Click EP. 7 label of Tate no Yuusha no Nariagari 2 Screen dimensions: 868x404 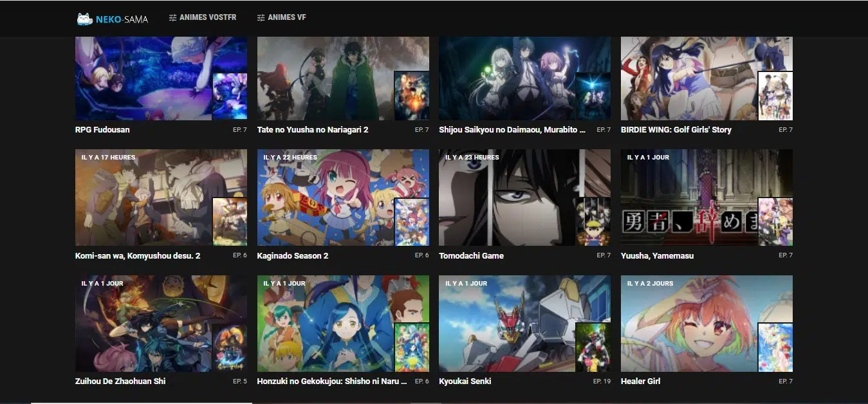(422, 130)
